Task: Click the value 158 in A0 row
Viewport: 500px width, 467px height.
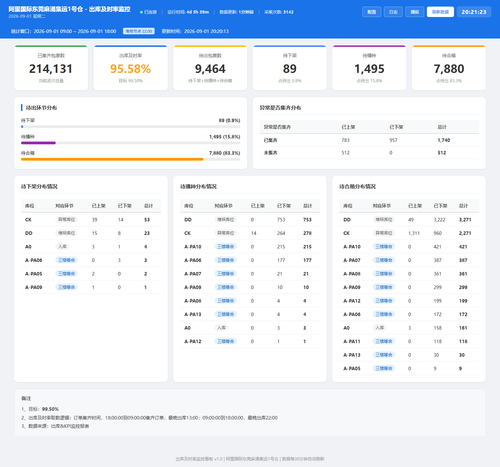Action: [437, 328]
